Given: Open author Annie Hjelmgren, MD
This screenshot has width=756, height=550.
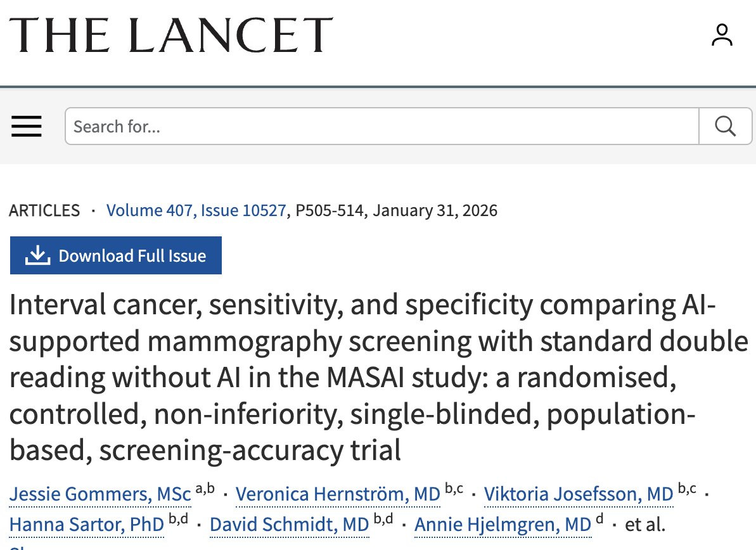Looking at the screenshot, I should coord(503,525).
